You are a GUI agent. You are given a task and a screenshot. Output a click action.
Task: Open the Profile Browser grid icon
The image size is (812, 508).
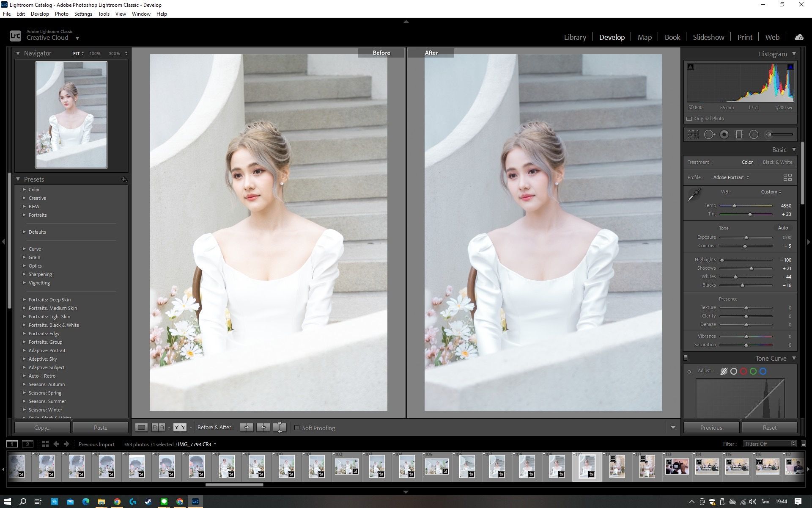pos(787,177)
